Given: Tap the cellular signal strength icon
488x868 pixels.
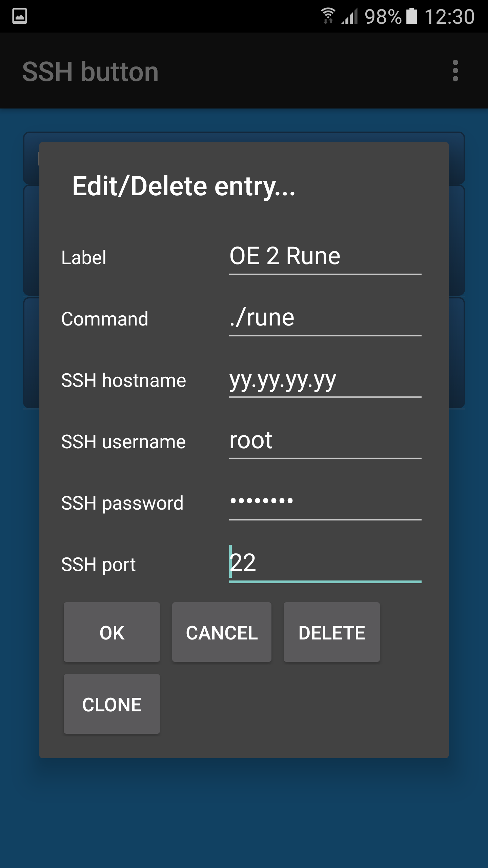Looking at the screenshot, I should [x=349, y=16].
